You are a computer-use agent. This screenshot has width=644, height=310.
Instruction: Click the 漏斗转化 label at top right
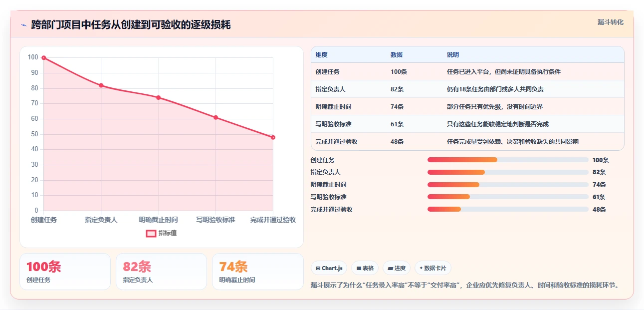click(x=610, y=22)
